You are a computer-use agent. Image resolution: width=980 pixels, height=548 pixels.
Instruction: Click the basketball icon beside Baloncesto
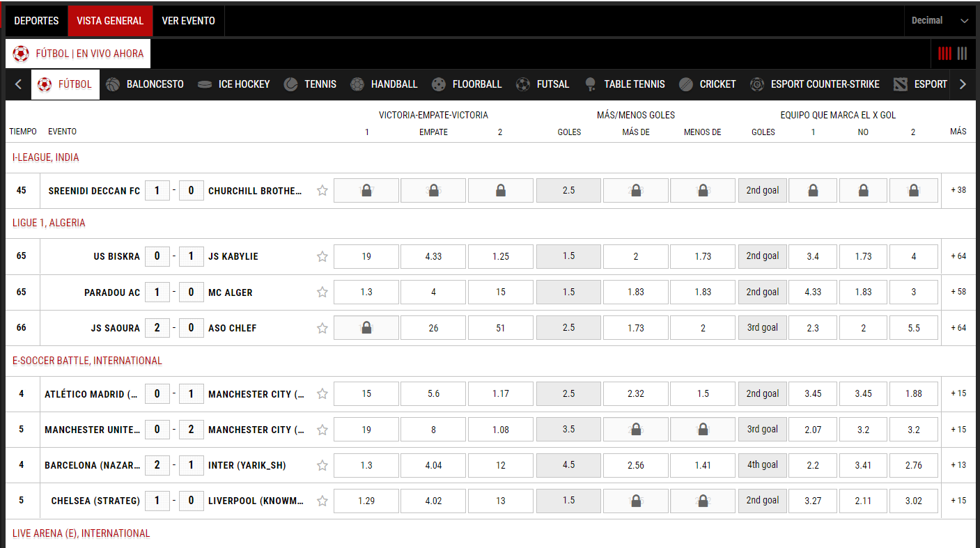coord(113,84)
